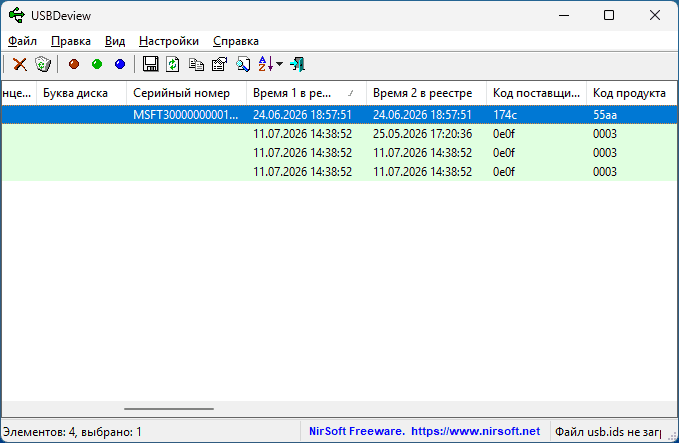This screenshot has width=679, height=443.
Task: Click status text Файл usb.ids не заг
Action: (x=608, y=432)
